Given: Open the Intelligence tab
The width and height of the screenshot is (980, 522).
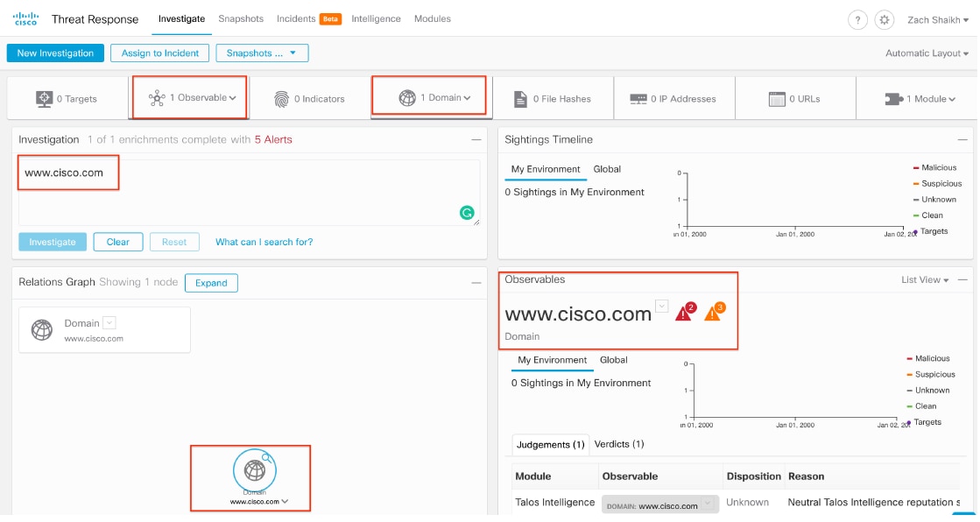Looking at the screenshot, I should pos(376,18).
